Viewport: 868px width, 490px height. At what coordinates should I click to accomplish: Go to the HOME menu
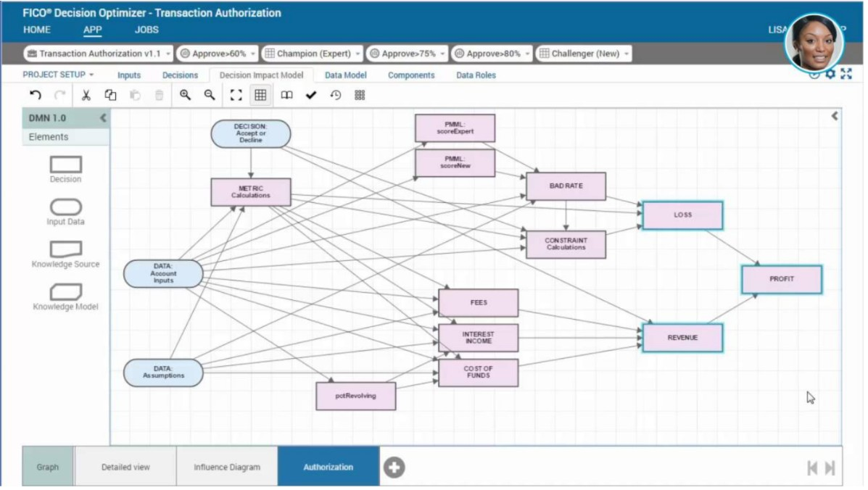coord(36,30)
